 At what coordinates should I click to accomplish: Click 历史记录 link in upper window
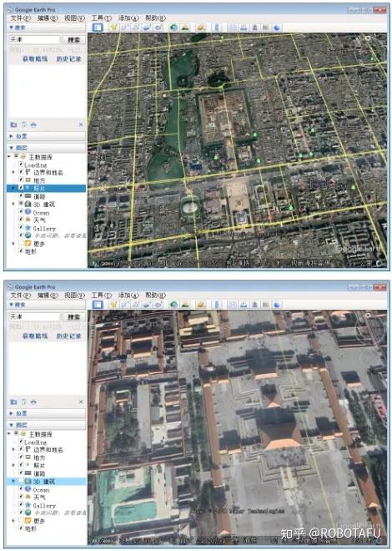pos(68,59)
